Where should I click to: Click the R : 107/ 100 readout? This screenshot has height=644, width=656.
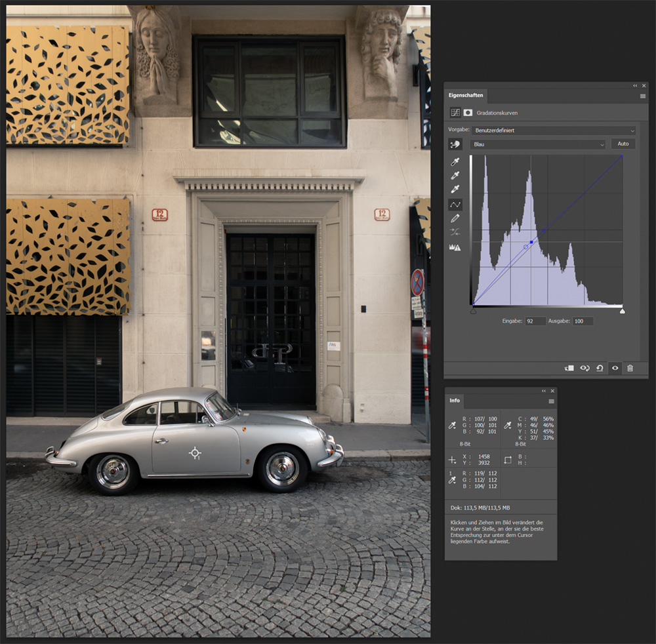480,418
